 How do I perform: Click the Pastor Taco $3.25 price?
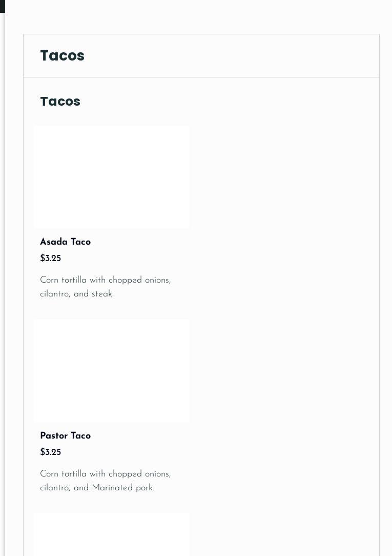pos(50,452)
